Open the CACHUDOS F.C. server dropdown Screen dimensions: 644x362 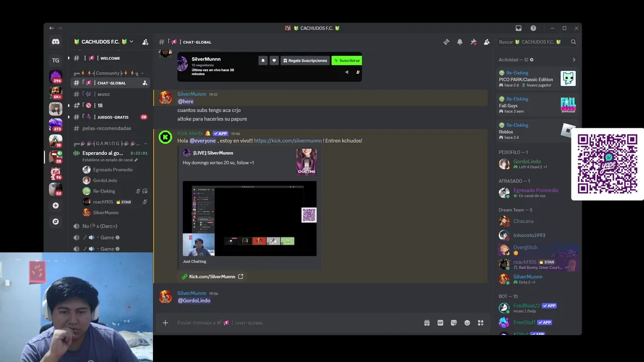click(x=104, y=42)
